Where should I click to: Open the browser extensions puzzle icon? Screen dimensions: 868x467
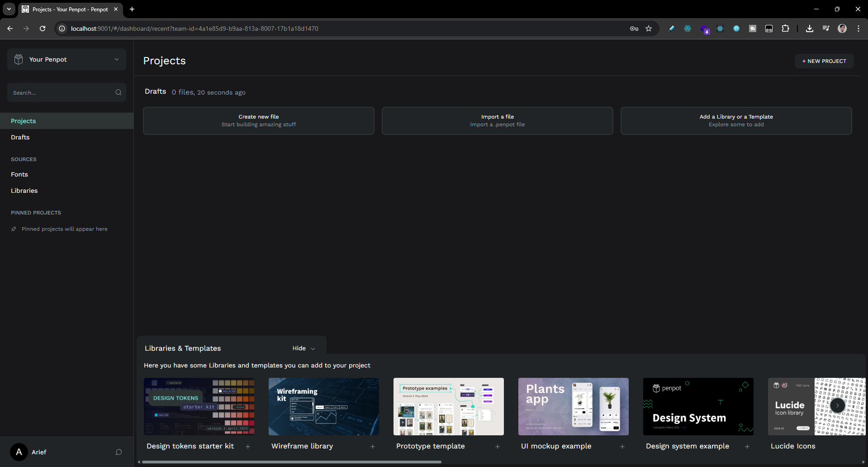[x=786, y=29]
